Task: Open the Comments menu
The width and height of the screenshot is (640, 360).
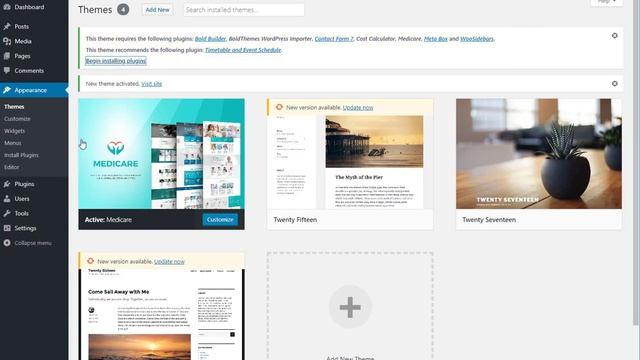Action: 34,71
